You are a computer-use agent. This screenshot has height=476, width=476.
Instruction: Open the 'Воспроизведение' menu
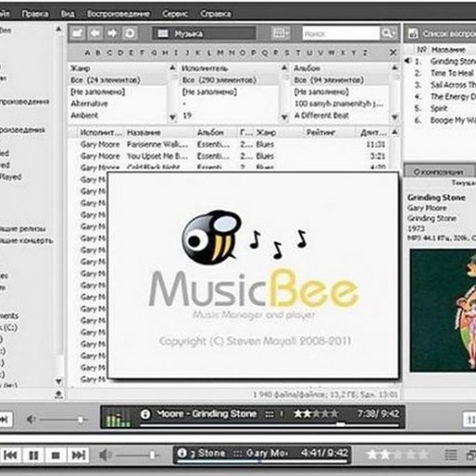click(118, 14)
